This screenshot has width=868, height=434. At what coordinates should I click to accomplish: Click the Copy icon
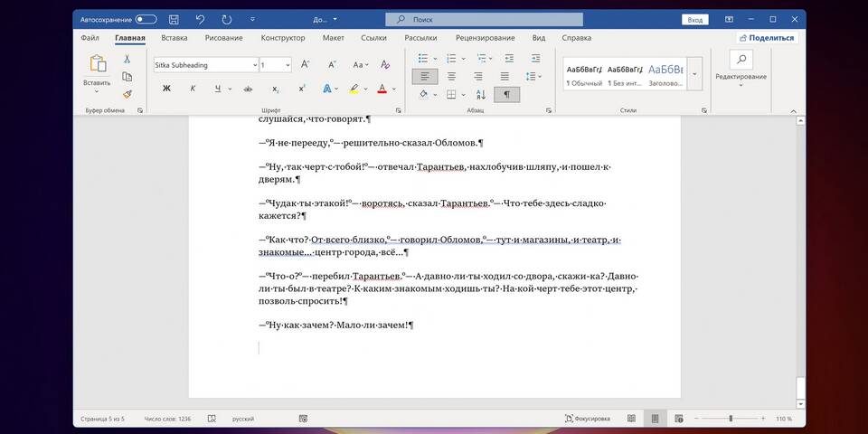click(127, 76)
